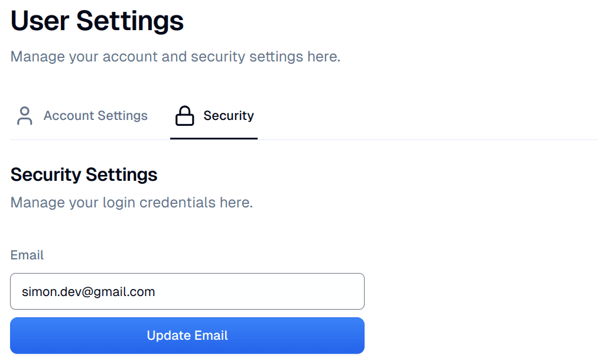598x364 pixels.
Task: Click the horizontal divider line below the tabs
Action: [x=414, y=139]
